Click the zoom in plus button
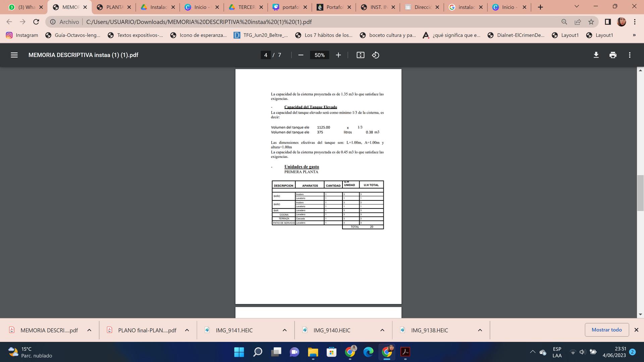The height and width of the screenshot is (362, 644). [338, 55]
